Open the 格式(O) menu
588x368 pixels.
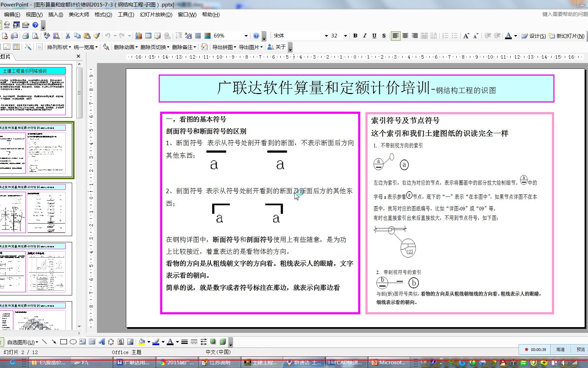pyautogui.click(x=103, y=15)
